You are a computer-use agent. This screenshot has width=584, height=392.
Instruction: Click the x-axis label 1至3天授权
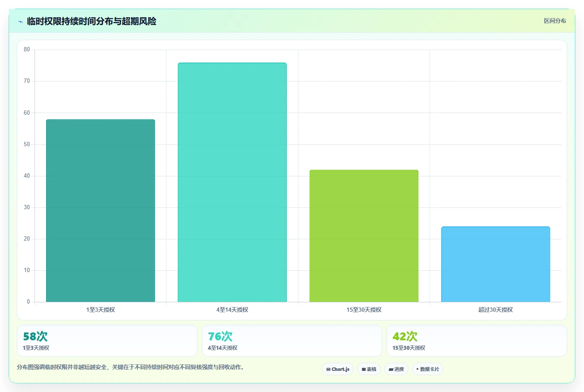(x=100, y=310)
